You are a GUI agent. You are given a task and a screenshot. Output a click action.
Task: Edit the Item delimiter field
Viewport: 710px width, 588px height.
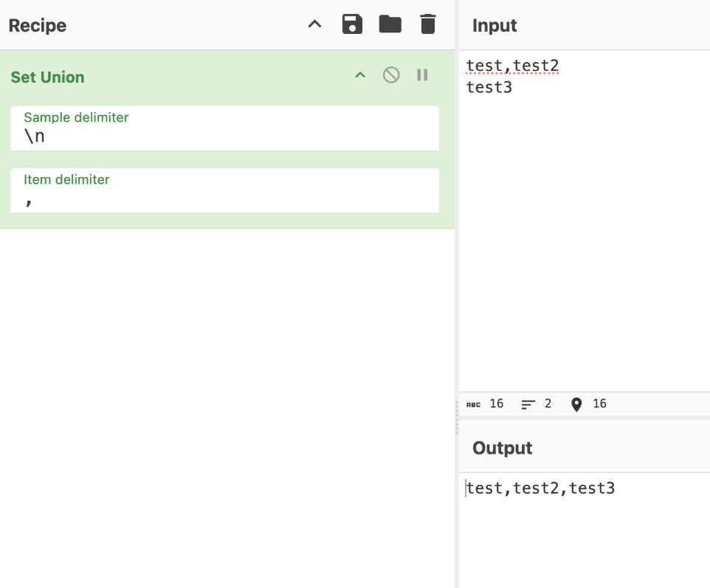click(x=224, y=190)
